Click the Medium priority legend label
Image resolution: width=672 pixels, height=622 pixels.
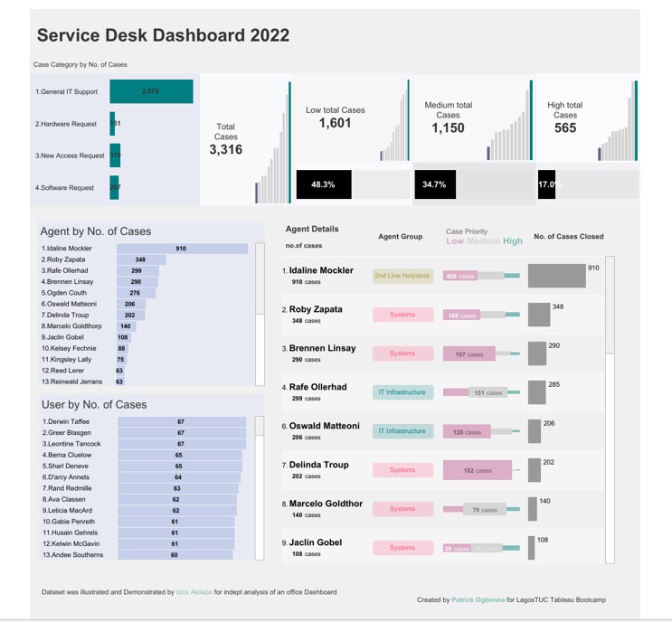484,241
